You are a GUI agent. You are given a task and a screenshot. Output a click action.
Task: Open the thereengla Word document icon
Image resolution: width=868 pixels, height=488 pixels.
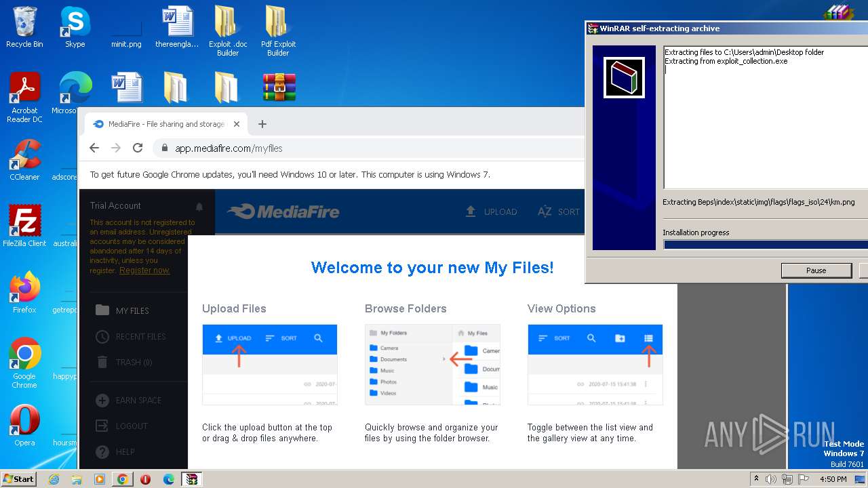point(177,27)
